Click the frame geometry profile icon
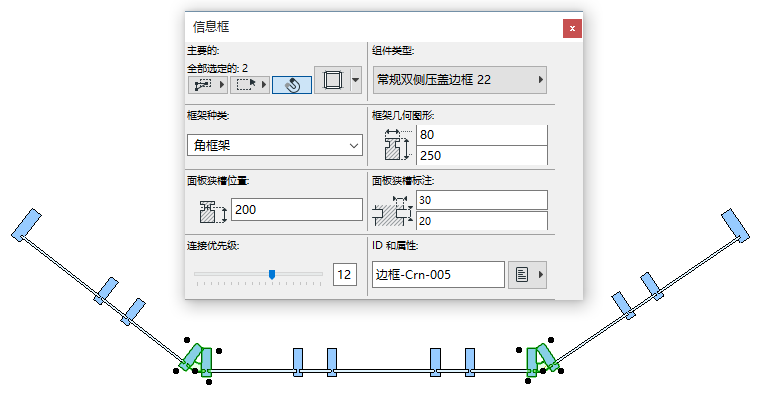 pos(397,146)
